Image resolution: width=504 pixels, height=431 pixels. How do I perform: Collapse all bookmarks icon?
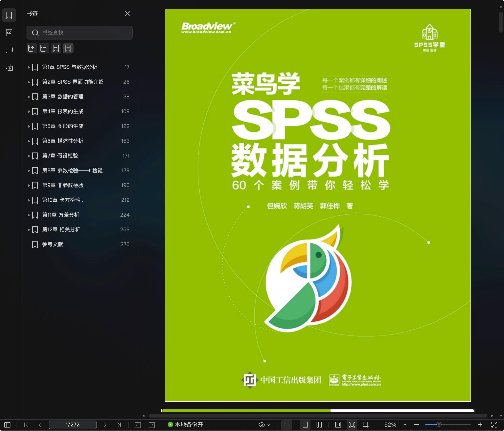point(44,48)
